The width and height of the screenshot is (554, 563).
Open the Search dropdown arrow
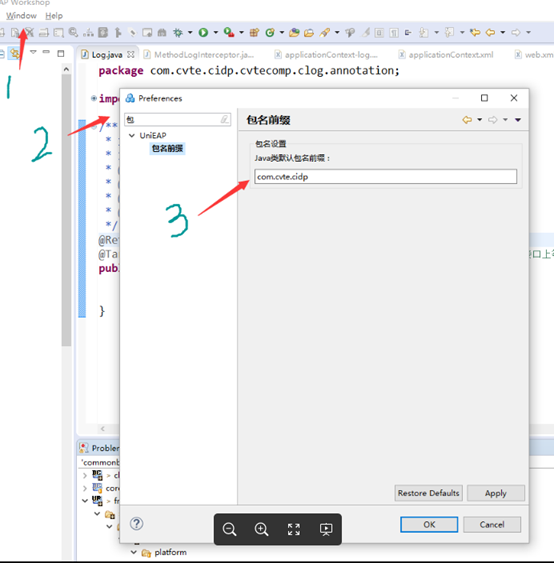337,33
